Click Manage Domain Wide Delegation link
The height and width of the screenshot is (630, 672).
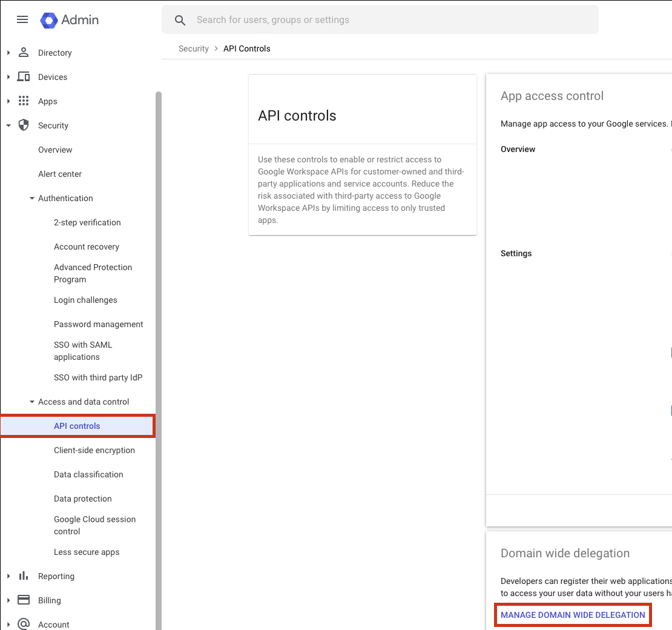click(573, 615)
